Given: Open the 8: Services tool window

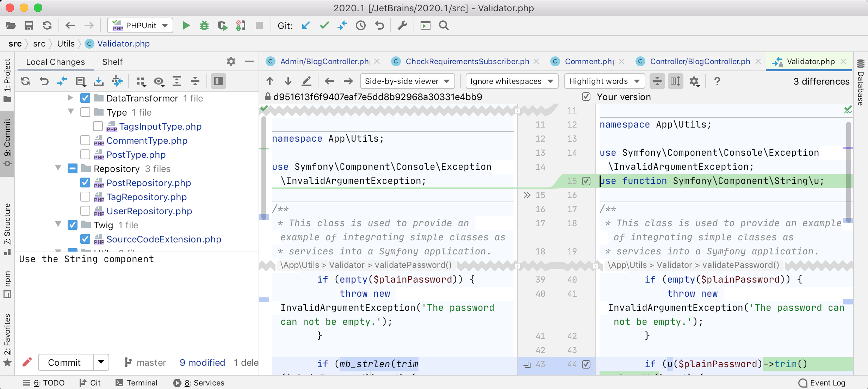Looking at the screenshot, I should click(x=199, y=383).
